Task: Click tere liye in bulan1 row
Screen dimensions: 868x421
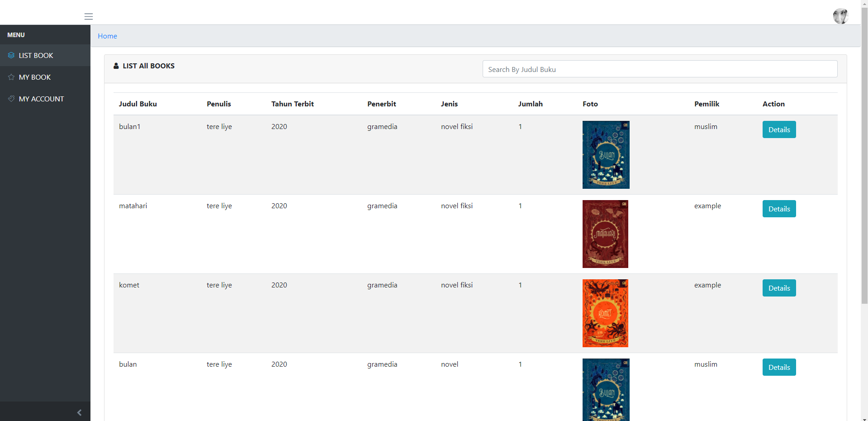Action: point(219,126)
